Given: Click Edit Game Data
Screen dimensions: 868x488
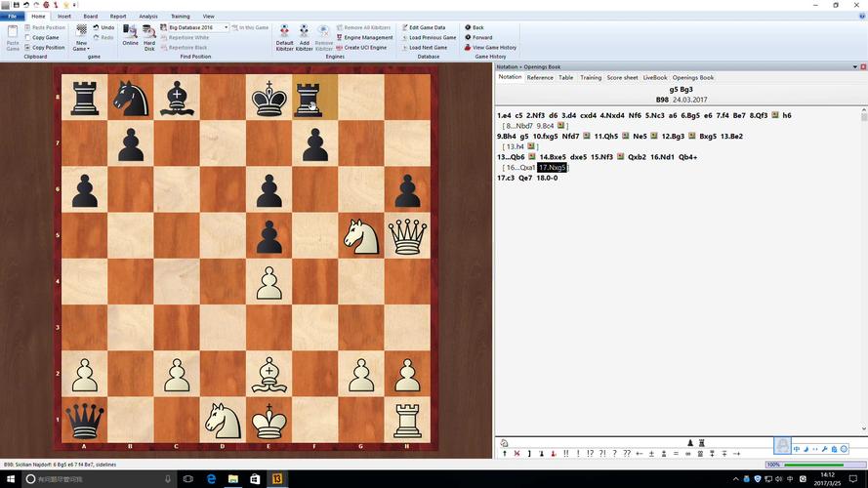Looking at the screenshot, I should (x=424, y=27).
